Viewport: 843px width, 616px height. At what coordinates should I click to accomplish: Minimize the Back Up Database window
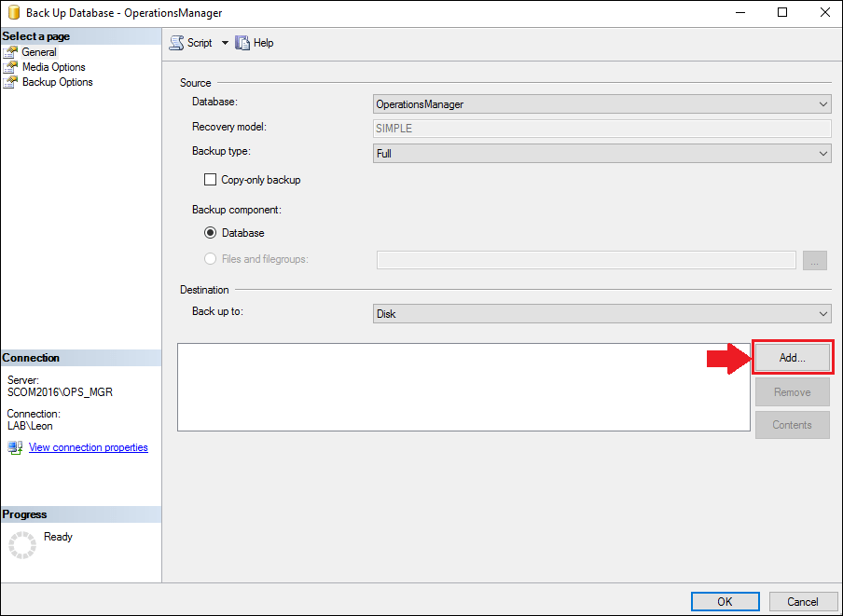(740, 12)
